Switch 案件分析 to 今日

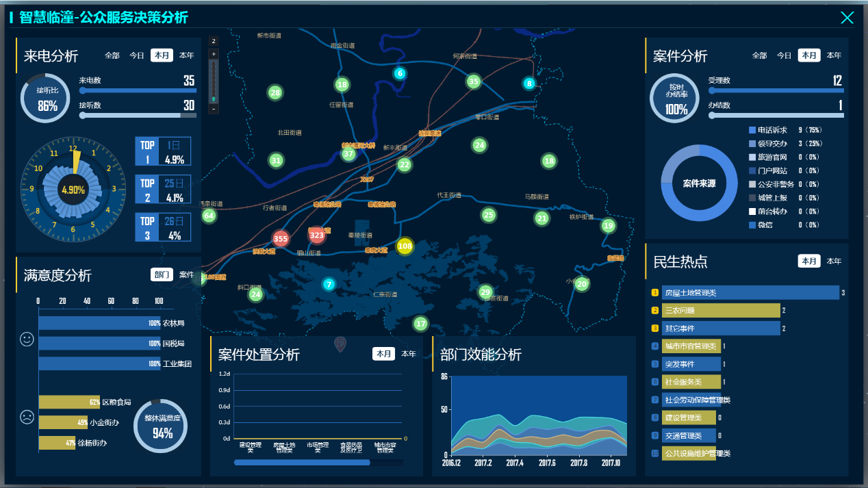click(x=784, y=55)
